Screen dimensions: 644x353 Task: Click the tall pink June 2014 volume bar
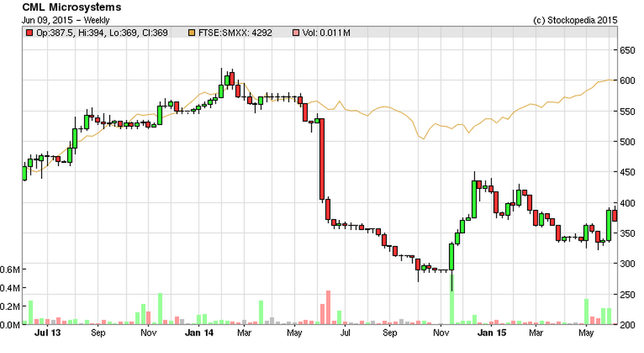point(328,307)
